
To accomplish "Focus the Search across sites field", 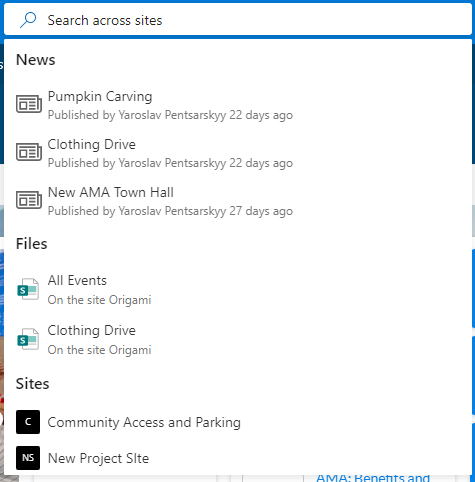I will pyautogui.click(x=238, y=20).
